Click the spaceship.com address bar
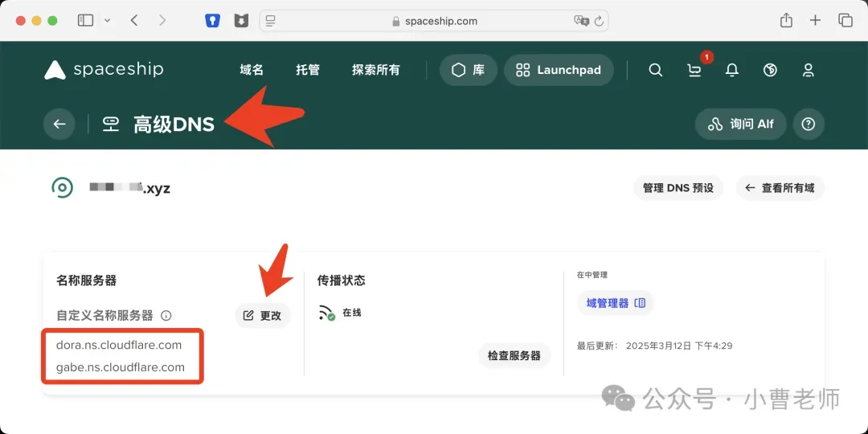Image resolution: width=868 pixels, height=434 pixels. (x=434, y=21)
